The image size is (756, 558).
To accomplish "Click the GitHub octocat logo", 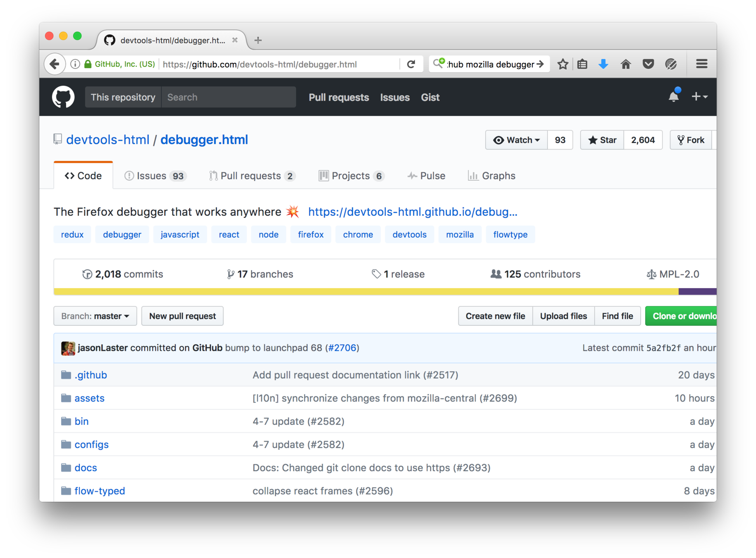I will [63, 97].
